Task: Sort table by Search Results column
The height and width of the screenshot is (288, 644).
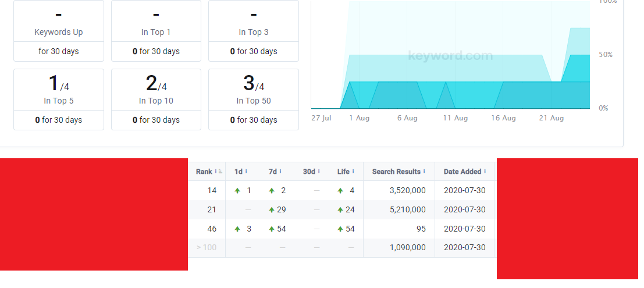Action: (396, 172)
